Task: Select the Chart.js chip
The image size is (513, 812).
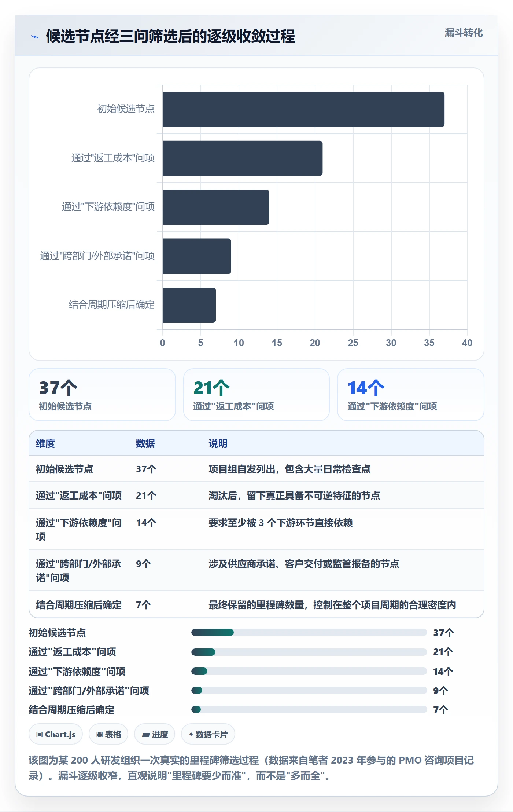Action: (x=56, y=734)
